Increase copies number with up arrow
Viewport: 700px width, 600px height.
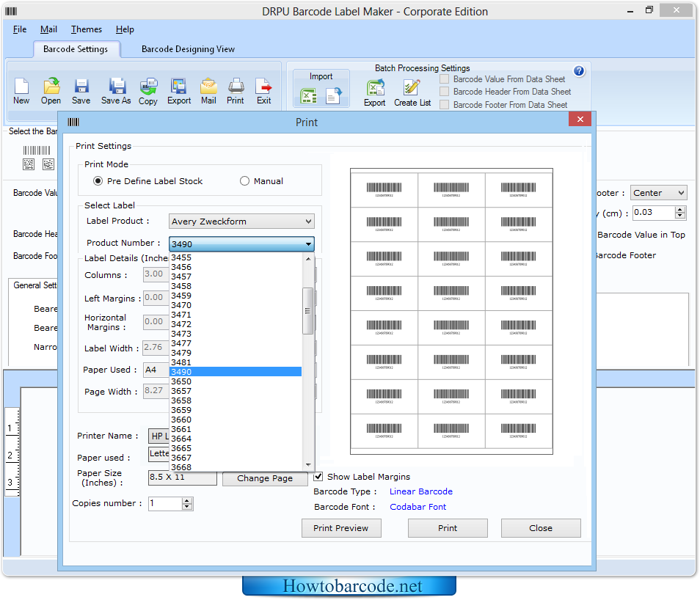point(188,500)
